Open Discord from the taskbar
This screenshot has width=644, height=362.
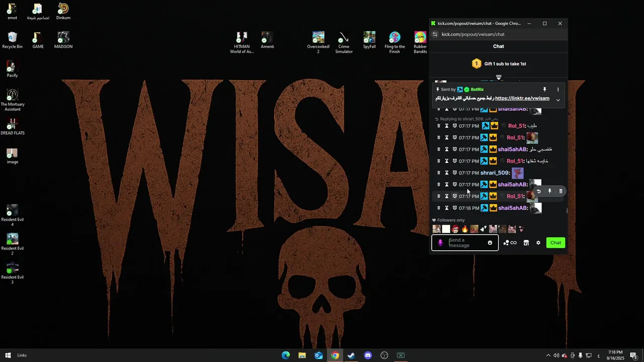pos(368,355)
